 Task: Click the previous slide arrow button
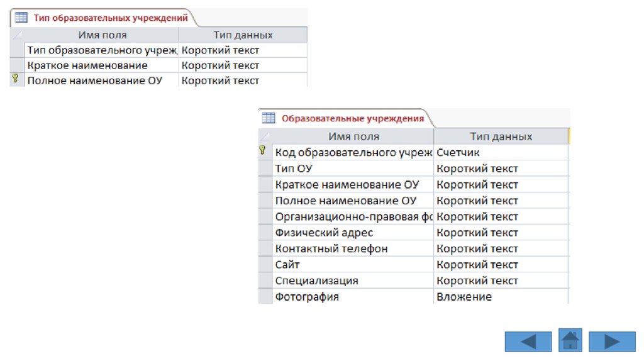pos(528,342)
